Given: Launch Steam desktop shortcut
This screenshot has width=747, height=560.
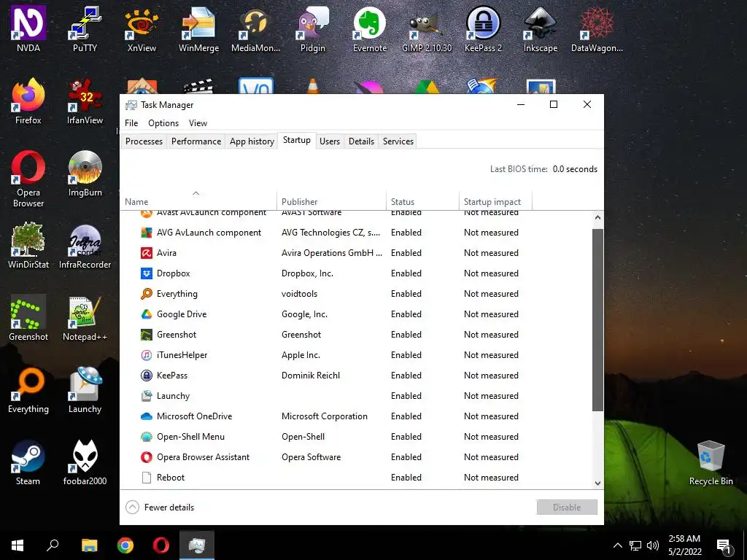Looking at the screenshot, I should pyautogui.click(x=28, y=462).
